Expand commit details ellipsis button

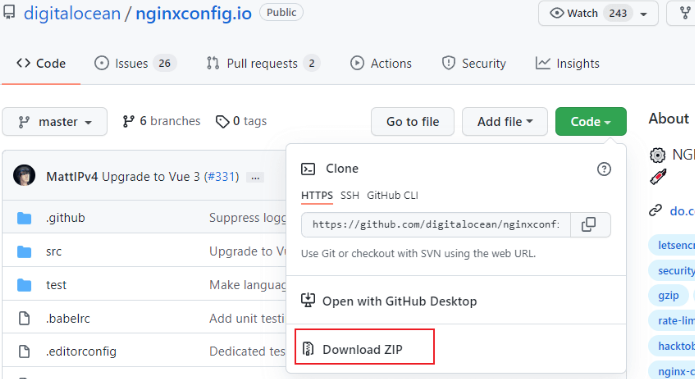(x=255, y=177)
